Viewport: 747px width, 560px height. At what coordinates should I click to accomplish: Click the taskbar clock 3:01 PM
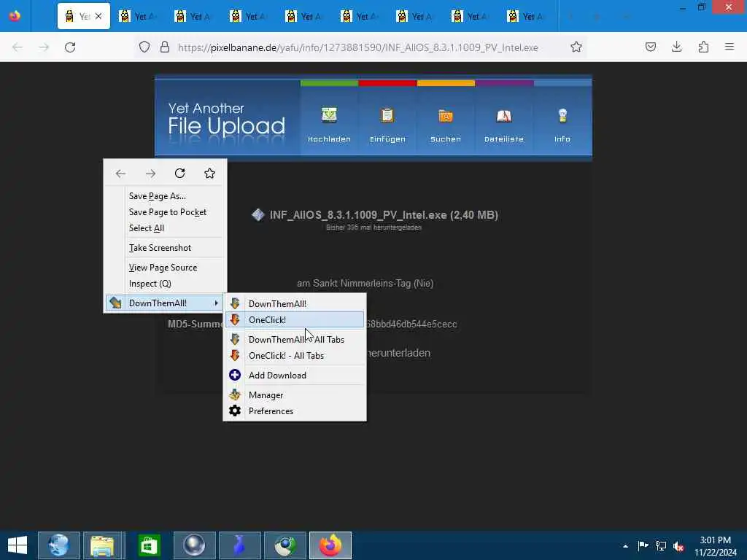click(715, 540)
